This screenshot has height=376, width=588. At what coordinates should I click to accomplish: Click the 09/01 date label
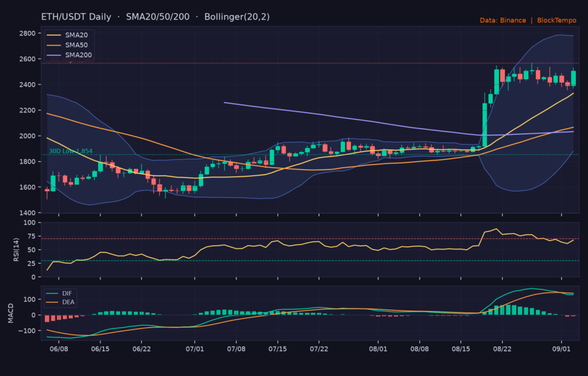[562, 349]
